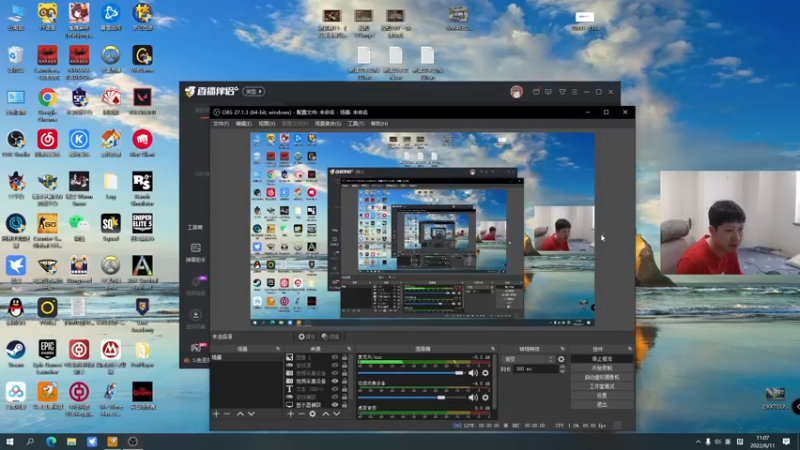This screenshot has width=800, height=450.
Task: Open the 帮助(H) menu in OBS
Action: 379,123
